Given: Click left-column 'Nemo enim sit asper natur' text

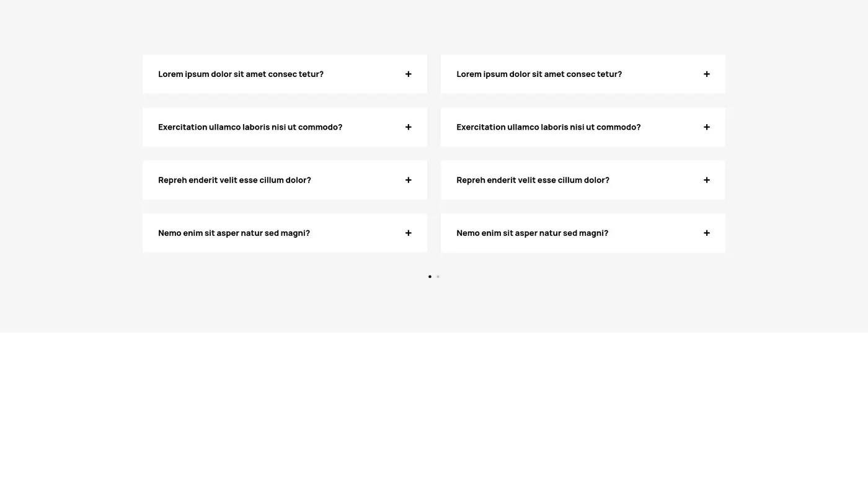Looking at the screenshot, I should (234, 233).
